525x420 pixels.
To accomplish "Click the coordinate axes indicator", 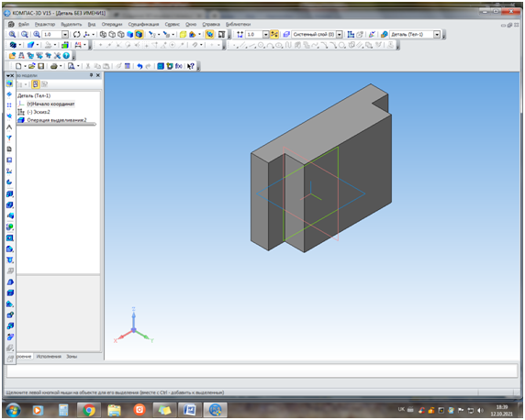I will [x=134, y=326].
